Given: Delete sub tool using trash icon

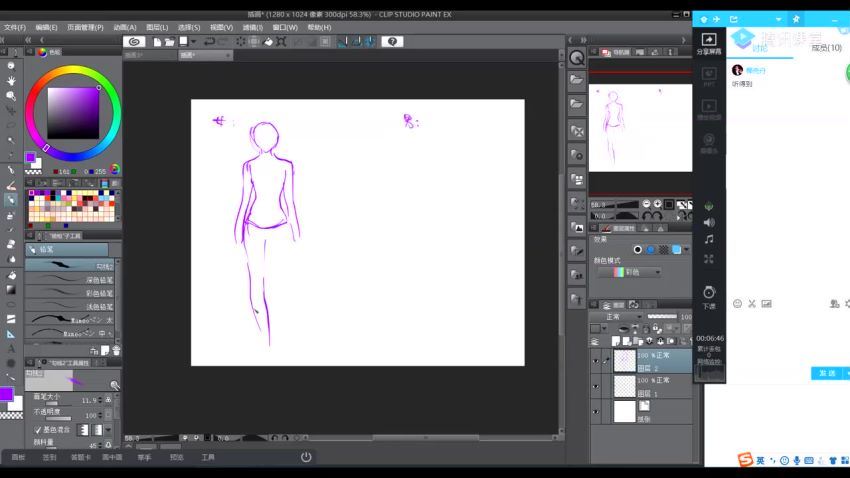Looking at the screenshot, I should coord(116,350).
